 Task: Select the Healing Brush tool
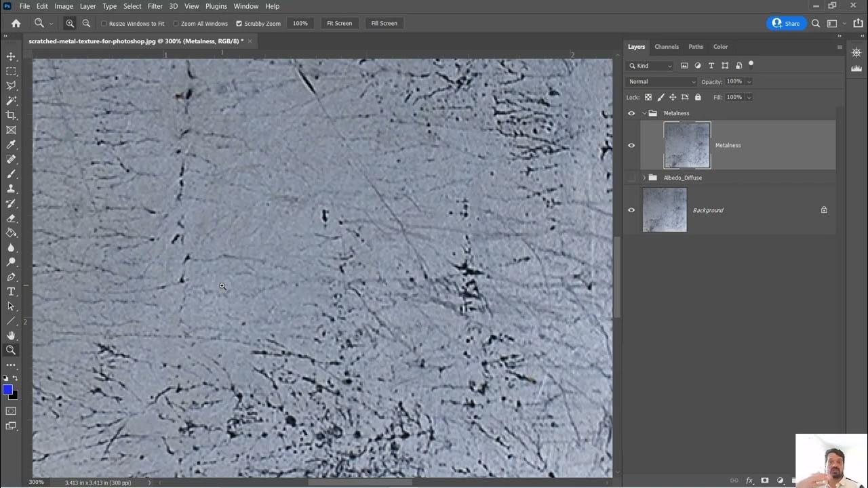coord(11,159)
